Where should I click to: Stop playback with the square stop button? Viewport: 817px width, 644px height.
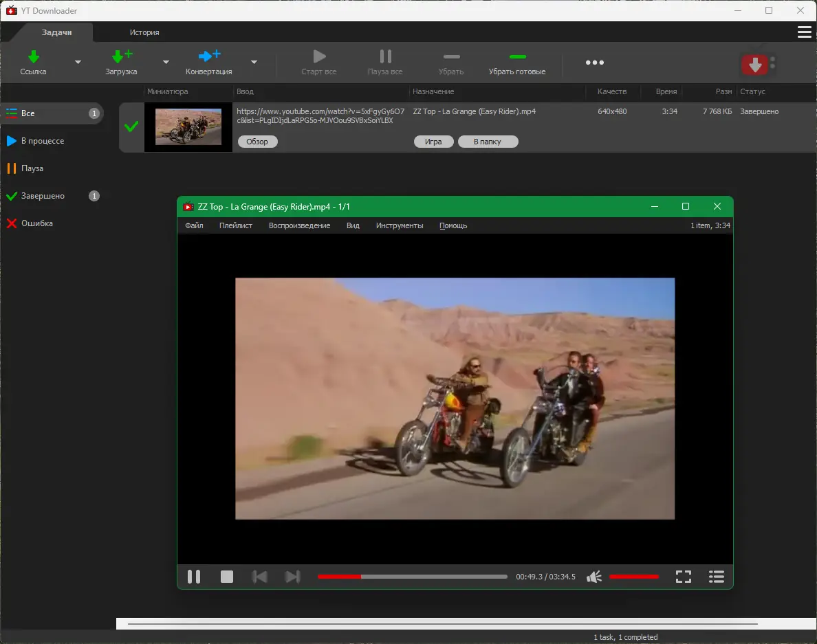[x=227, y=577]
